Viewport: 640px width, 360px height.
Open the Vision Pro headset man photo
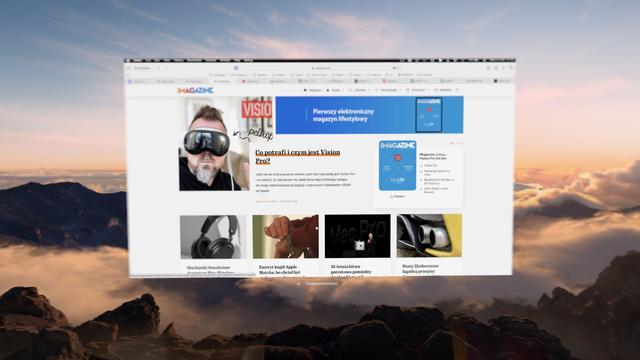214,144
